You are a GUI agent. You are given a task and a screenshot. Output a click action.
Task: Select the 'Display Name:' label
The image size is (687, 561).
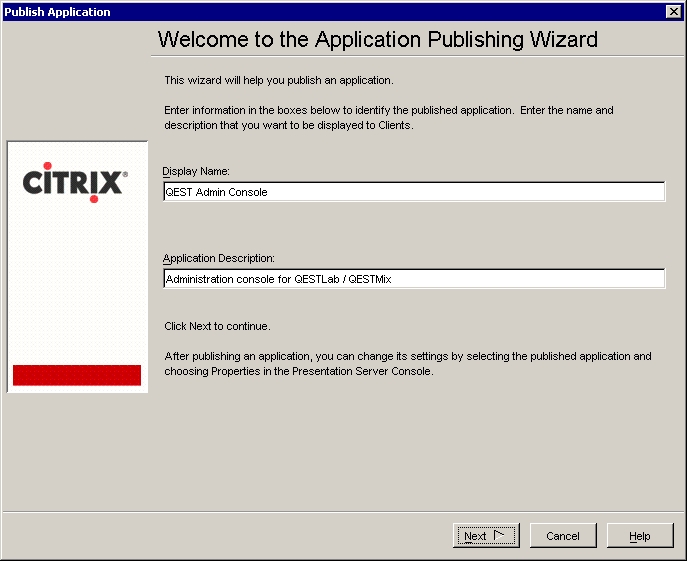[x=196, y=171]
